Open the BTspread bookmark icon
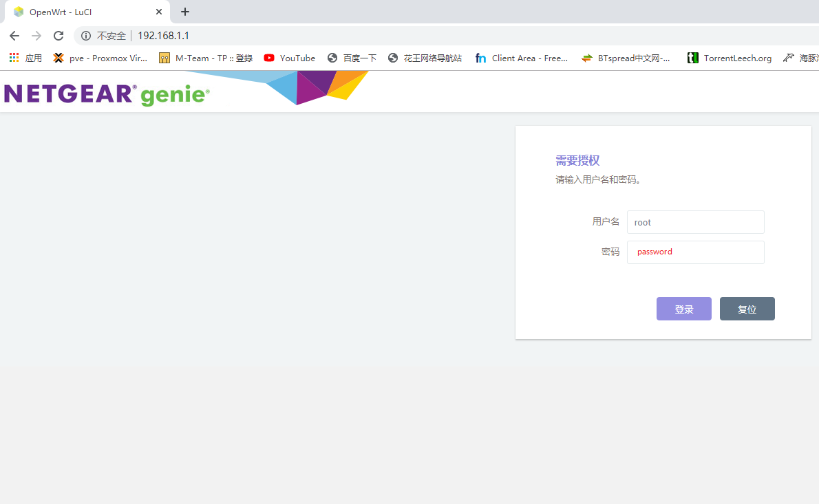The image size is (819, 504). (586, 58)
